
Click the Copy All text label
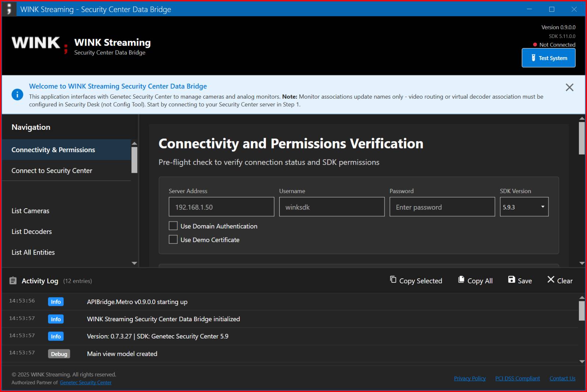pos(480,281)
